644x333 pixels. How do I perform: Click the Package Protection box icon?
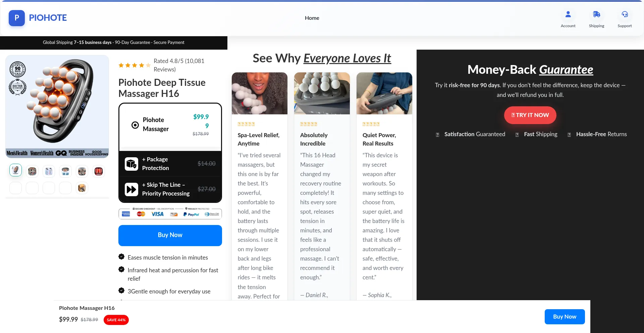131,164
